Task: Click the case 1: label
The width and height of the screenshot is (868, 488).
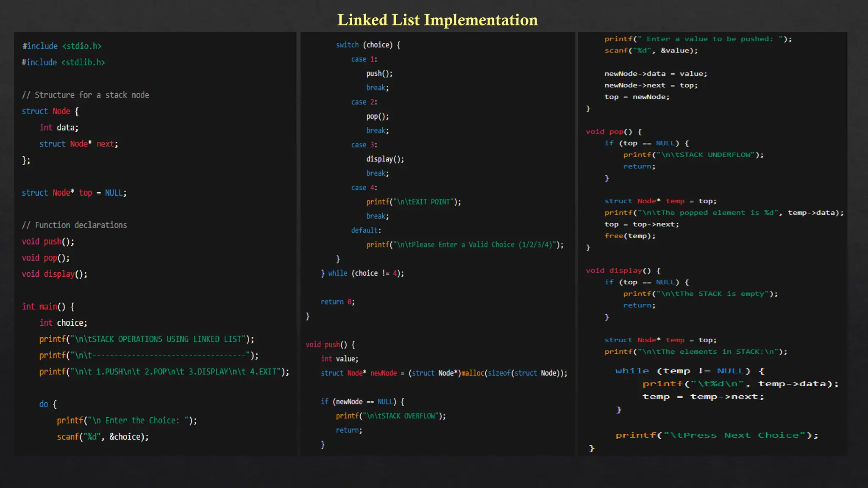Action: pyautogui.click(x=364, y=59)
